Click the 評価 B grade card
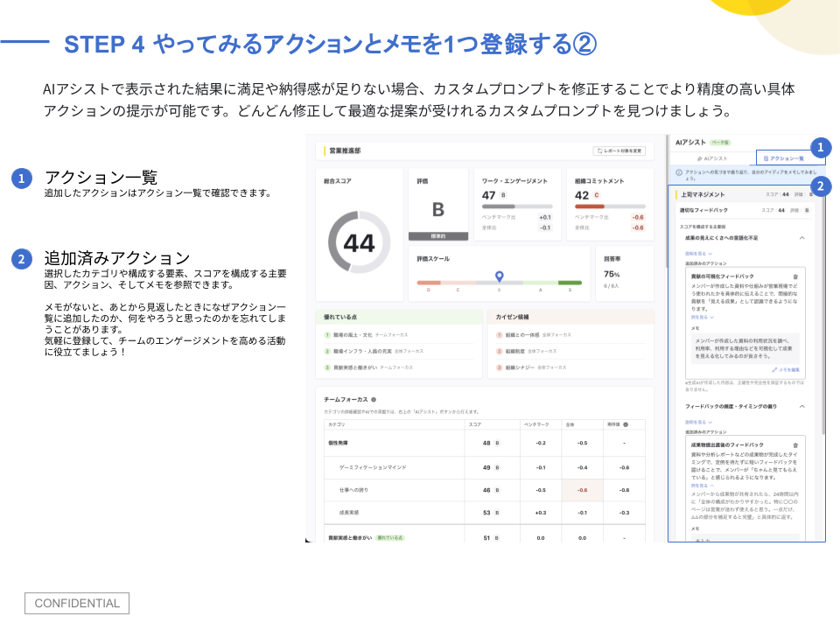 pos(438,205)
